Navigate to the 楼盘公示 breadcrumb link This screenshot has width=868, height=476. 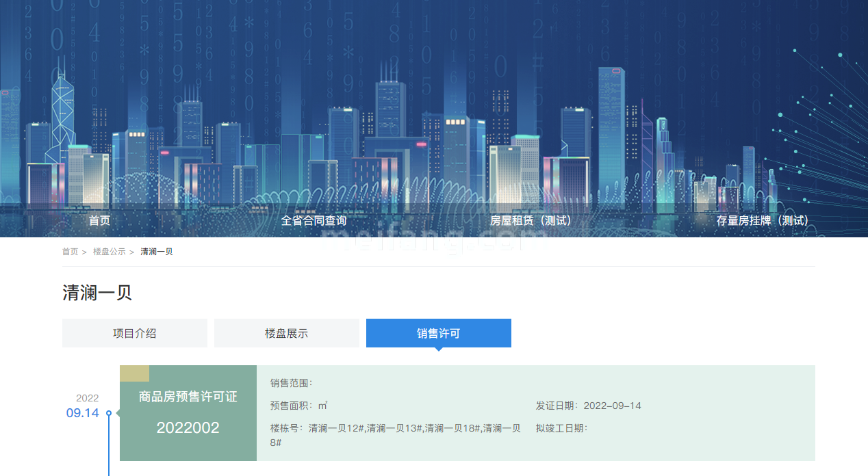pos(110,252)
